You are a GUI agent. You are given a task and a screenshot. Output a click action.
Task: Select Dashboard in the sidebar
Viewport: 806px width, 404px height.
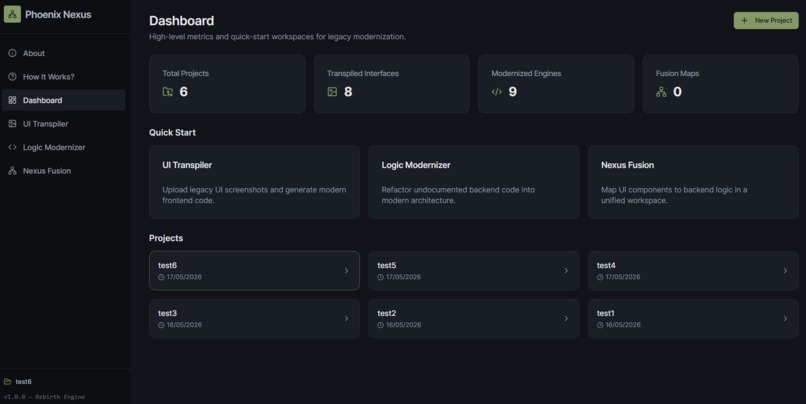63,100
